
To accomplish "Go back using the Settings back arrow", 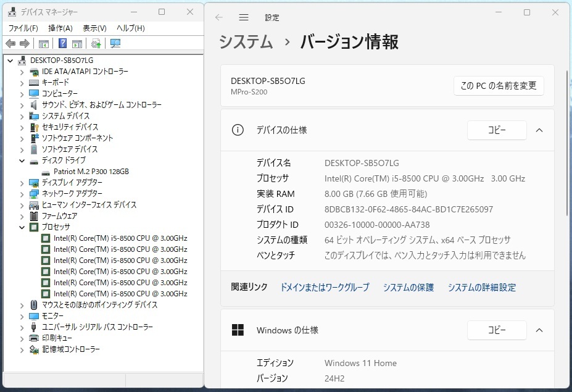I will (219, 17).
